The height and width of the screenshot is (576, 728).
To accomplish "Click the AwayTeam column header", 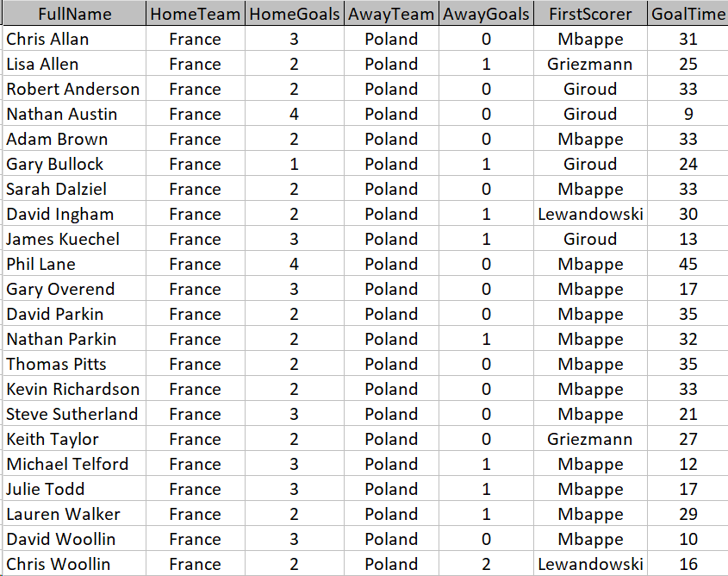I will pos(391,14).
